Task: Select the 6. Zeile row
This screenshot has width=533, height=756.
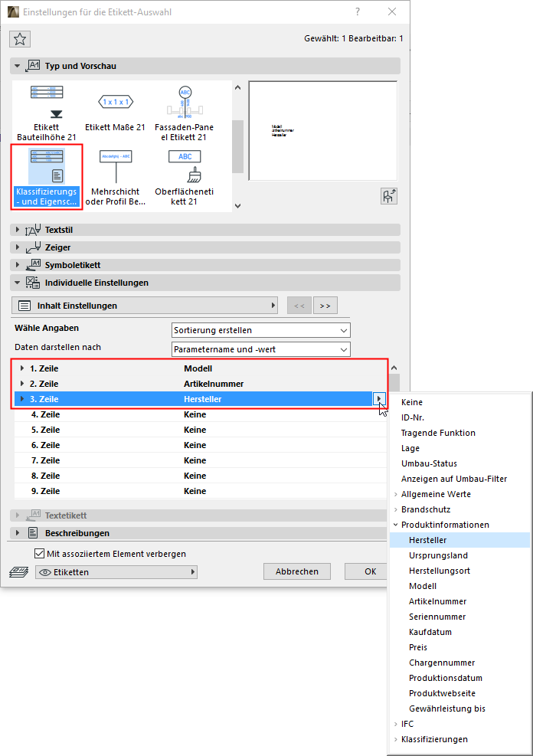Action: (201, 445)
